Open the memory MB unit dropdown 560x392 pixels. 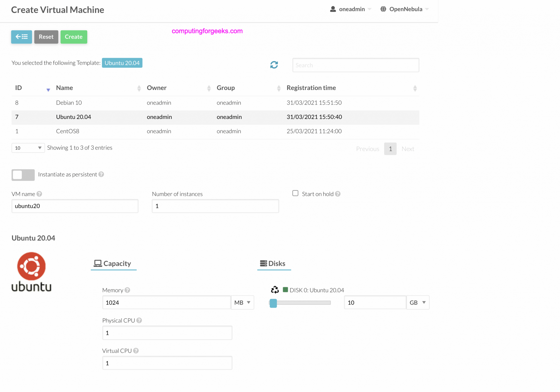coord(243,303)
